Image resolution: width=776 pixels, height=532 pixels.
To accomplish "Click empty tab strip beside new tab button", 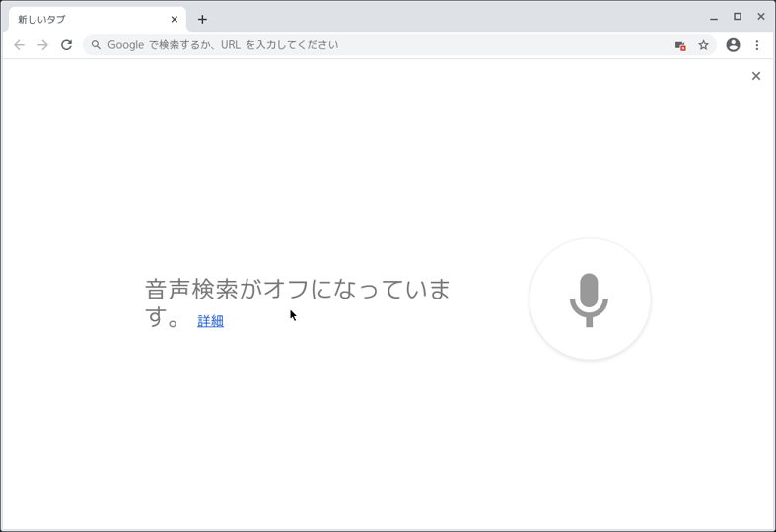I will (446, 19).
